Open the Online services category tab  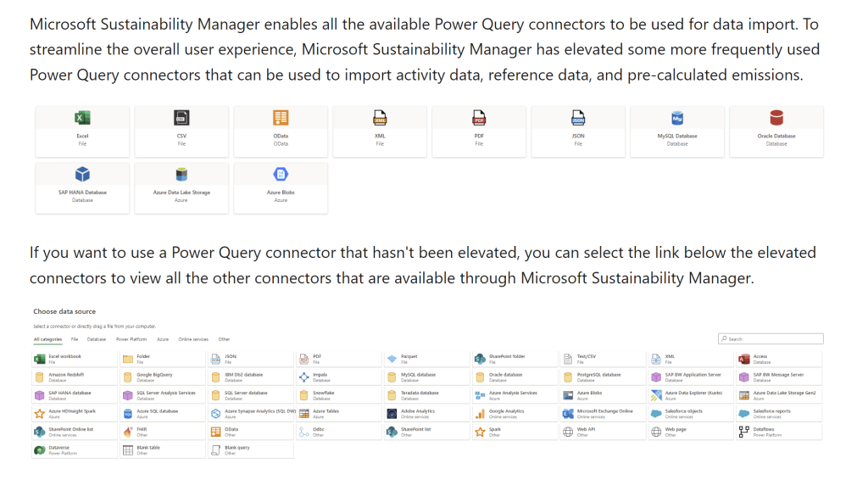(193, 339)
